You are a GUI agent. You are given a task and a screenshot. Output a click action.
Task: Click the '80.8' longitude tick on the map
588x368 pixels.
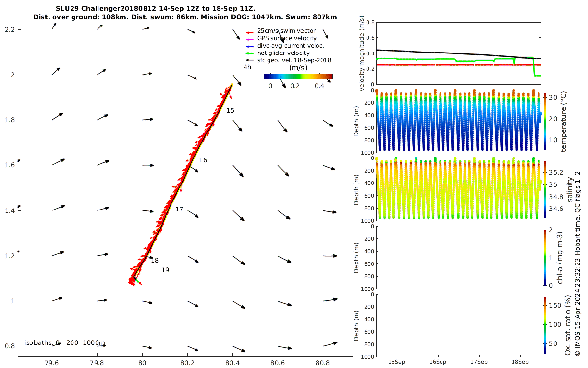[322, 363]
